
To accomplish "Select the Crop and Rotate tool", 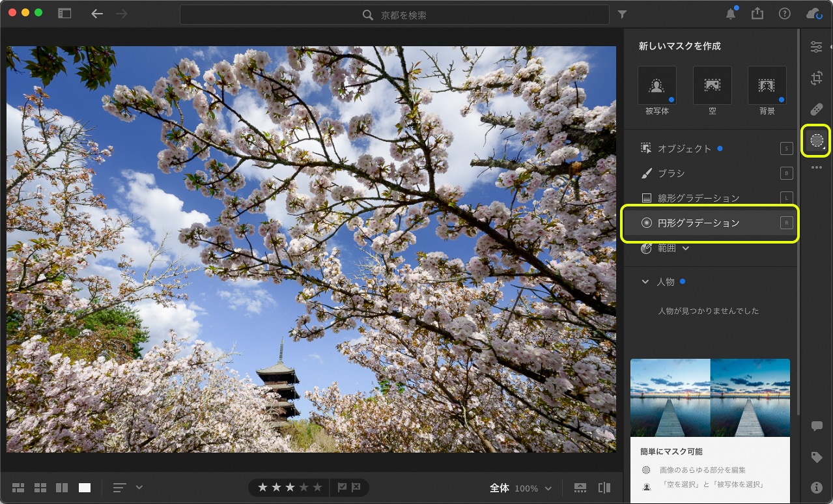I will pyautogui.click(x=816, y=78).
